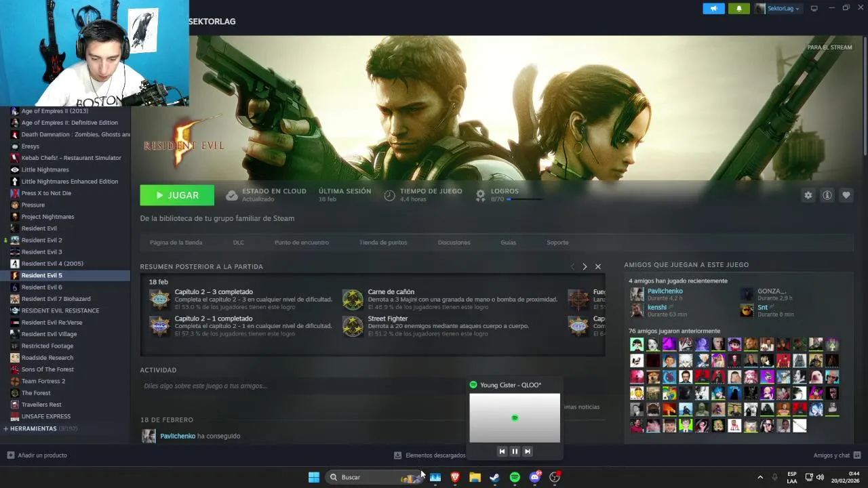Open Brave browser from the taskbar

click(455, 477)
